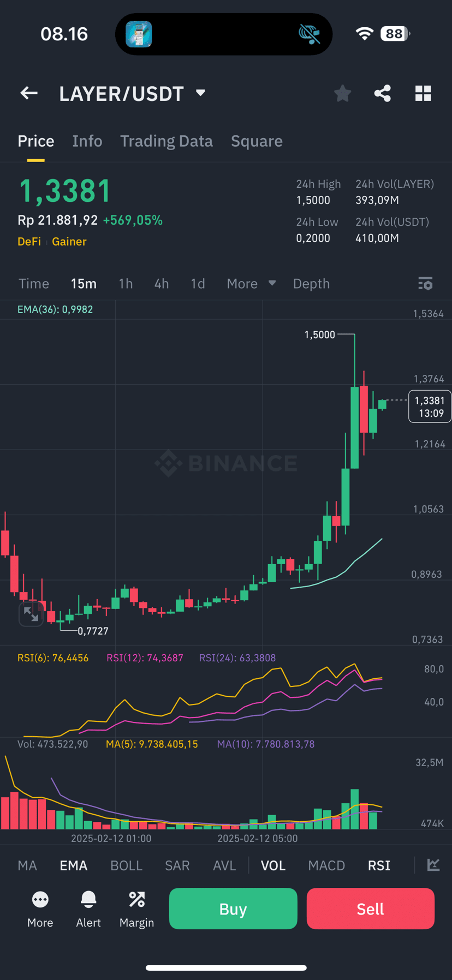Tap the MA(10) volume label
Viewport: 452px width, 980px height.
(266, 744)
